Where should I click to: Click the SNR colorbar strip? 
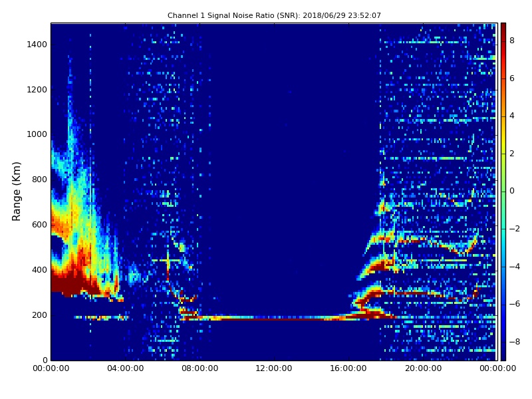[x=503, y=192]
